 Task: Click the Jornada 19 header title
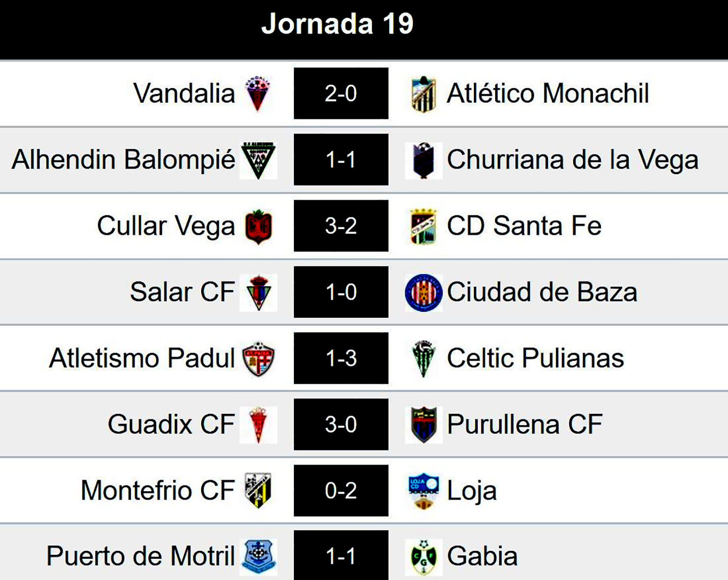click(337, 24)
